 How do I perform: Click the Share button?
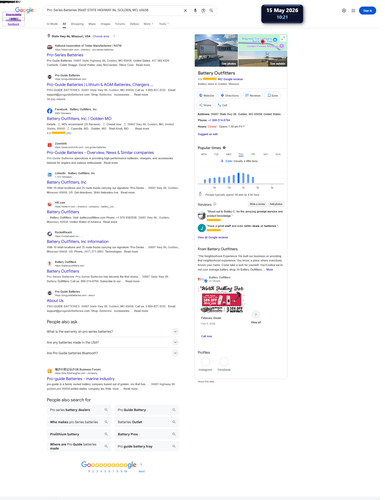pos(205,105)
